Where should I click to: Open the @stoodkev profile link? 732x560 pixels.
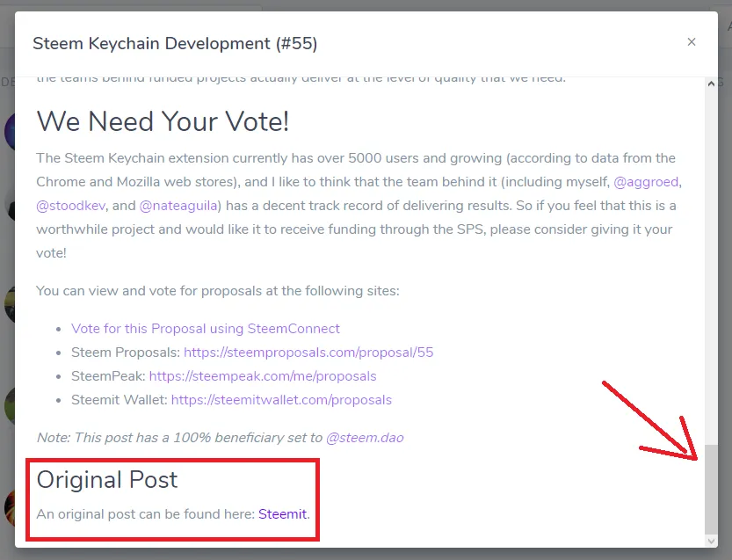coord(70,206)
